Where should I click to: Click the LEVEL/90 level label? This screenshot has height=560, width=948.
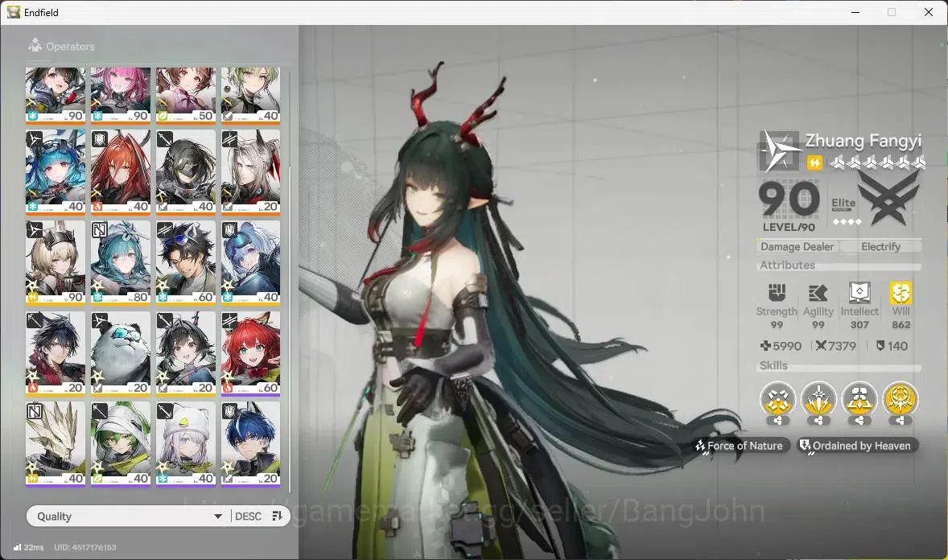coord(789,228)
